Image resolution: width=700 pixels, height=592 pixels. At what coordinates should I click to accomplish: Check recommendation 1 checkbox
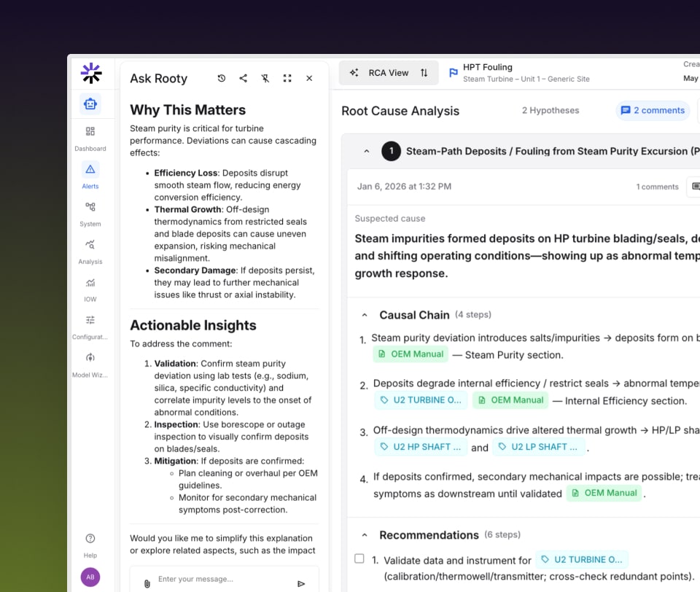pos(359,558)
